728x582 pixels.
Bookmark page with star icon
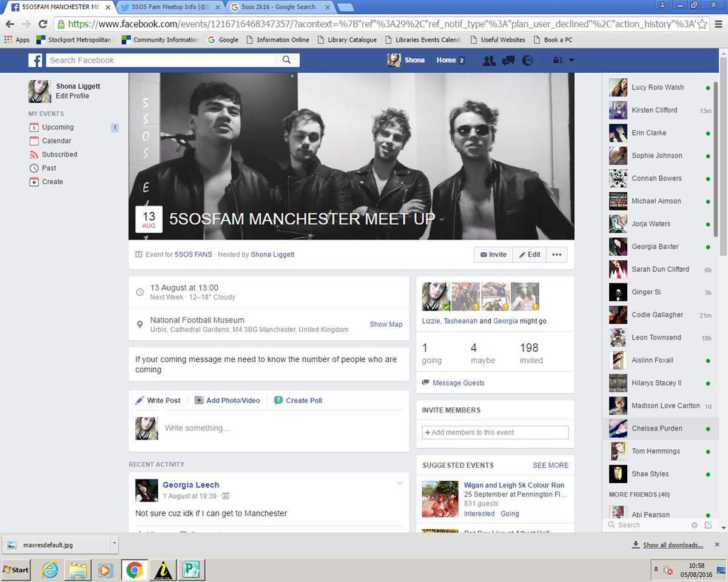click(702, 24)
